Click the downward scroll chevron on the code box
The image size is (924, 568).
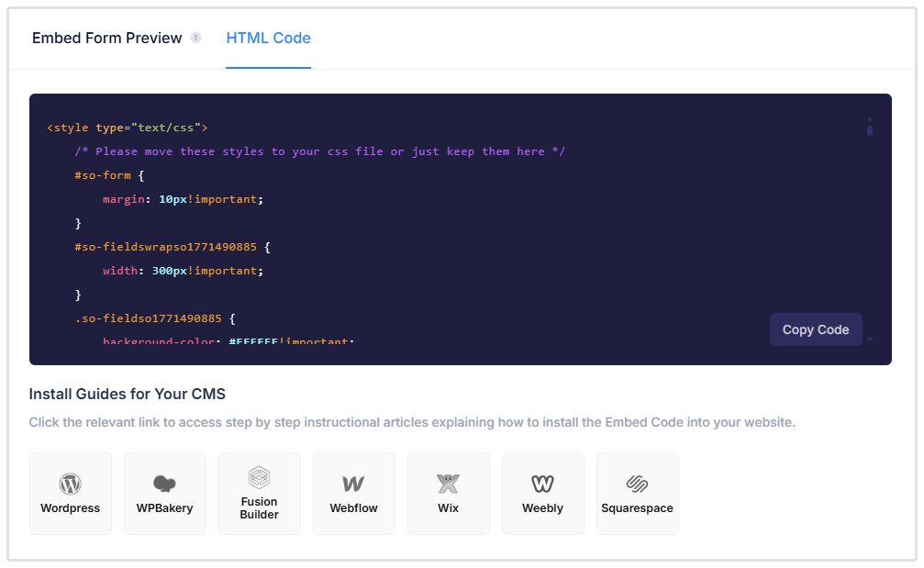[x=869, y=340]
